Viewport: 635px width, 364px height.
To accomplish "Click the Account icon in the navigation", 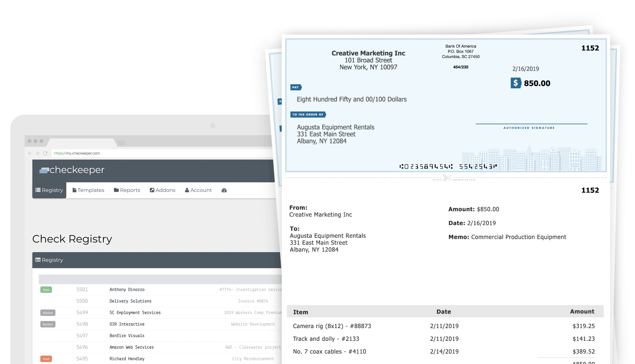I will tap(198, 190).
